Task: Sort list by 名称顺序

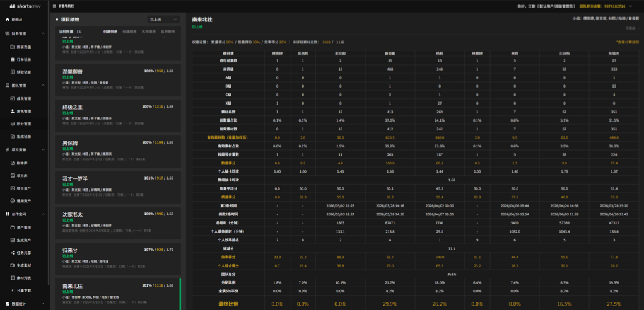Action: (x=149, y=32)
